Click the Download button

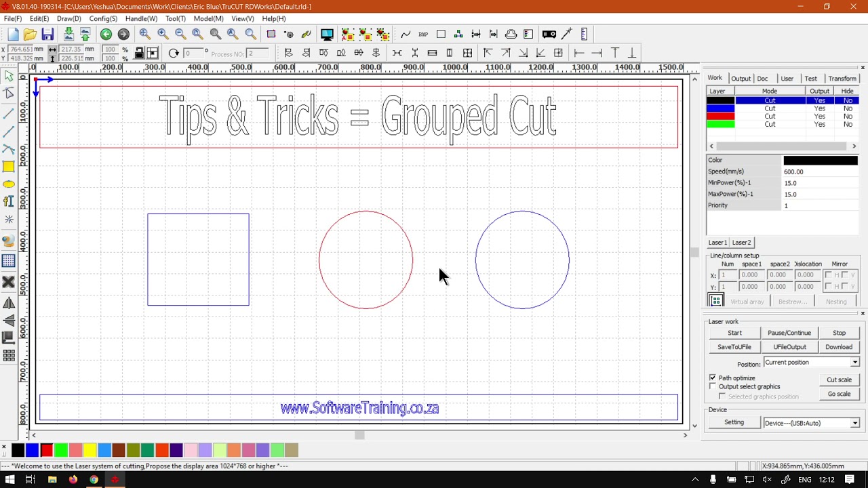(x=839, y=347)
